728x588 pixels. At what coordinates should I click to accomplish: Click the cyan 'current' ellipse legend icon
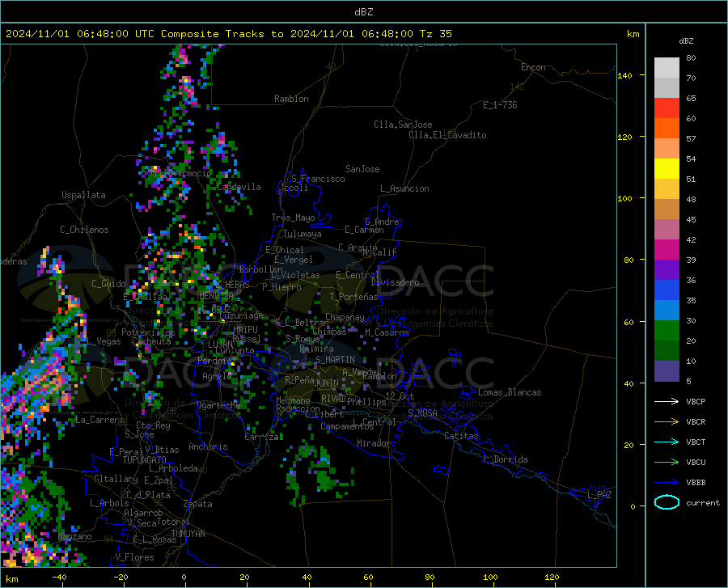(667, 502)
